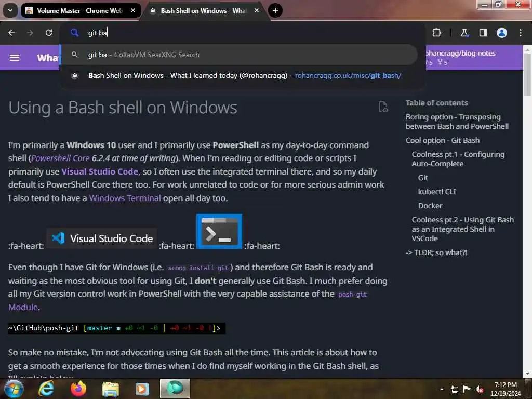Viewport: 532px width, 399px height.
Task: Jump to 'Coolness pt.1 - Configuring Auto-Complete'
Action: pos(458,159)
